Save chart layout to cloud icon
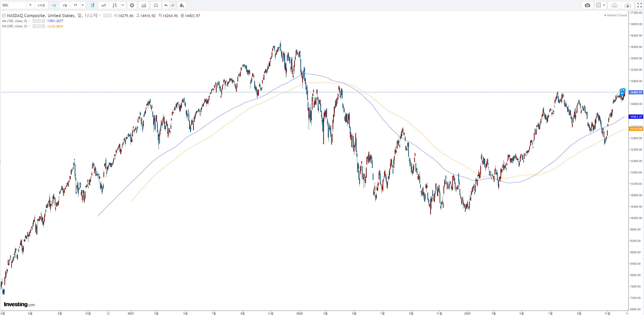This screenshot has height=315, width=644. [627, 5]
